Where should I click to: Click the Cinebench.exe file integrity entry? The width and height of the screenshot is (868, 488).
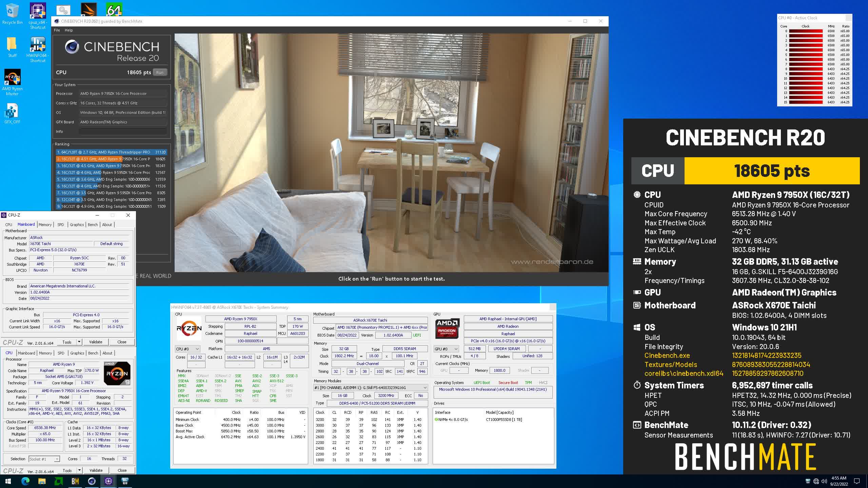667,355
